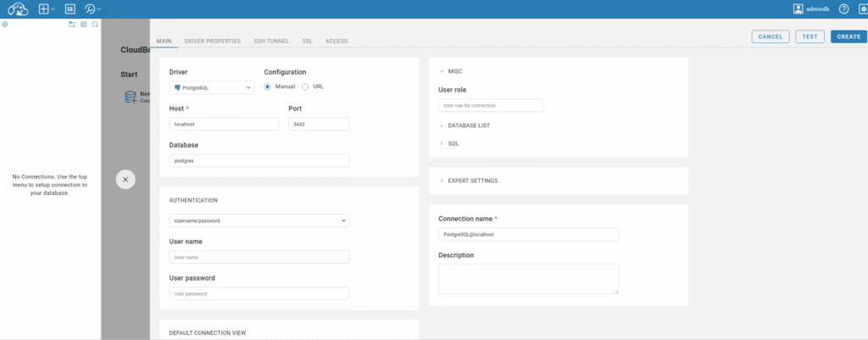This screenshot has width=868, height=340.
Task: Open the SSH TUNNEL tab
Action: click(271, 41)
